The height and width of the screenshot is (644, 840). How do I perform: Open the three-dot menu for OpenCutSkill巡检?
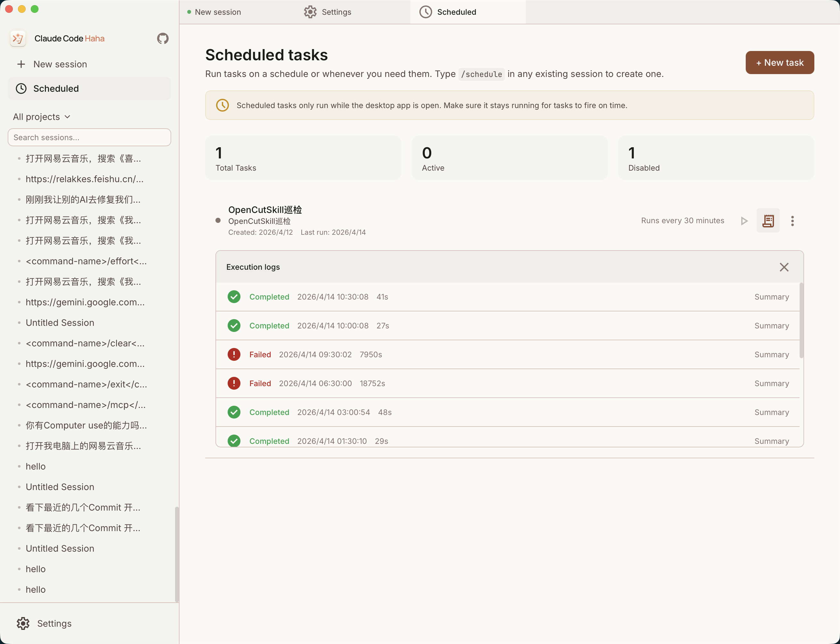pos(792,221)
